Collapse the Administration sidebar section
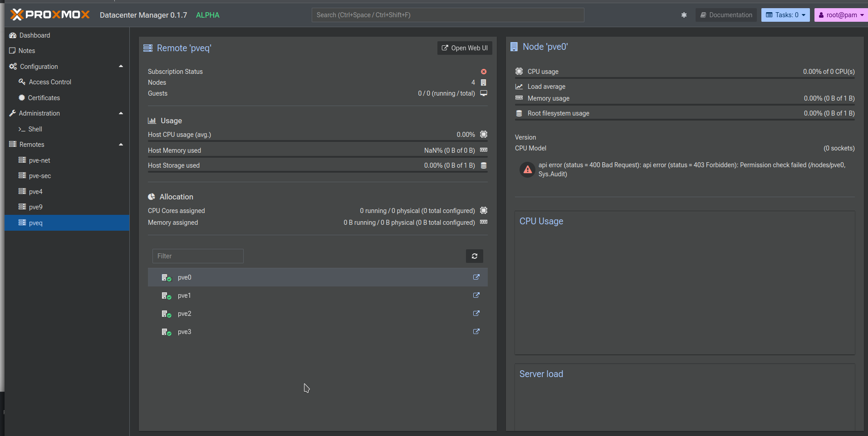 tap(120, 113)
